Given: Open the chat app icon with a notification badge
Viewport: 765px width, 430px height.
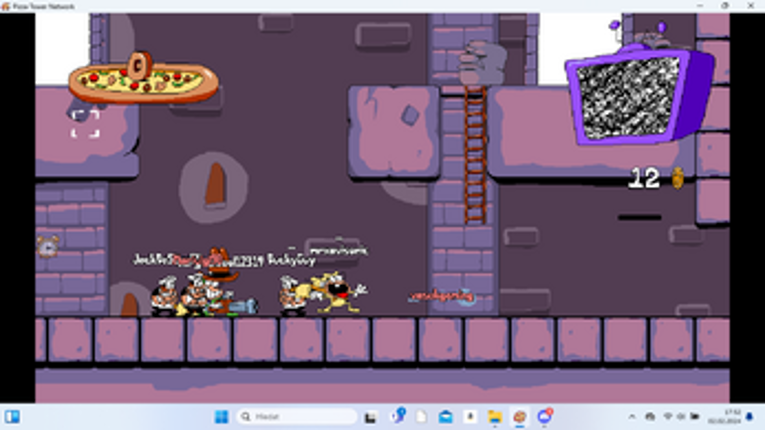Looking at the screenshot, I should (x=544, y=416).
